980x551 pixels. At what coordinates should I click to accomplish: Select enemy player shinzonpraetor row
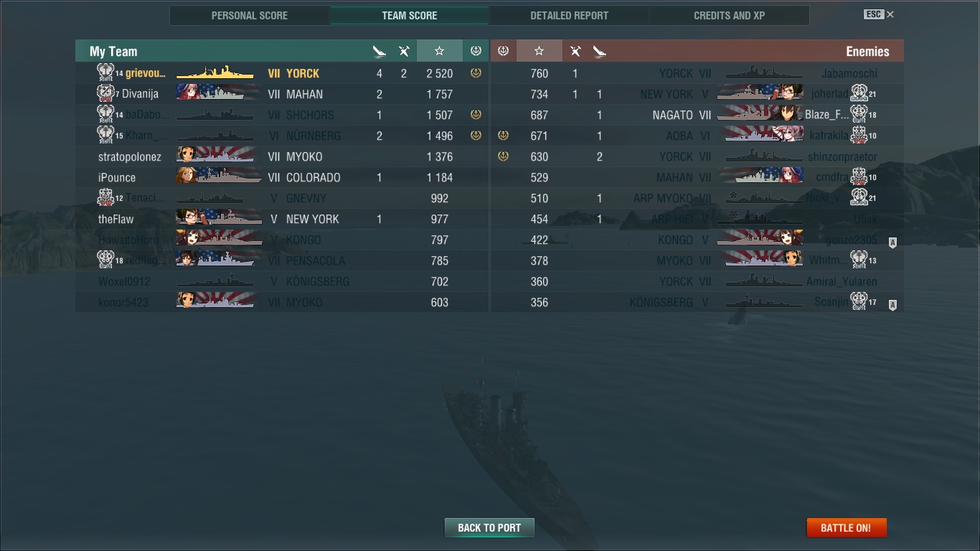tap(697, 156)
